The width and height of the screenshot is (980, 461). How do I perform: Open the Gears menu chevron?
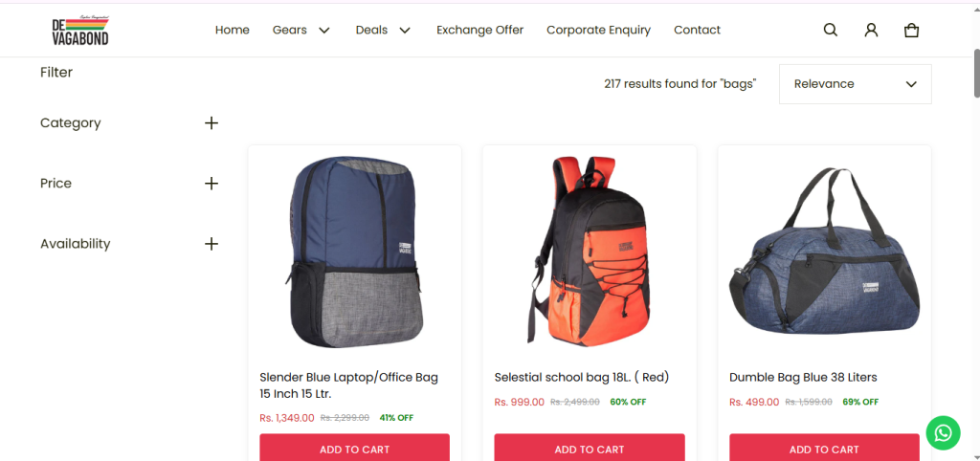323,30
